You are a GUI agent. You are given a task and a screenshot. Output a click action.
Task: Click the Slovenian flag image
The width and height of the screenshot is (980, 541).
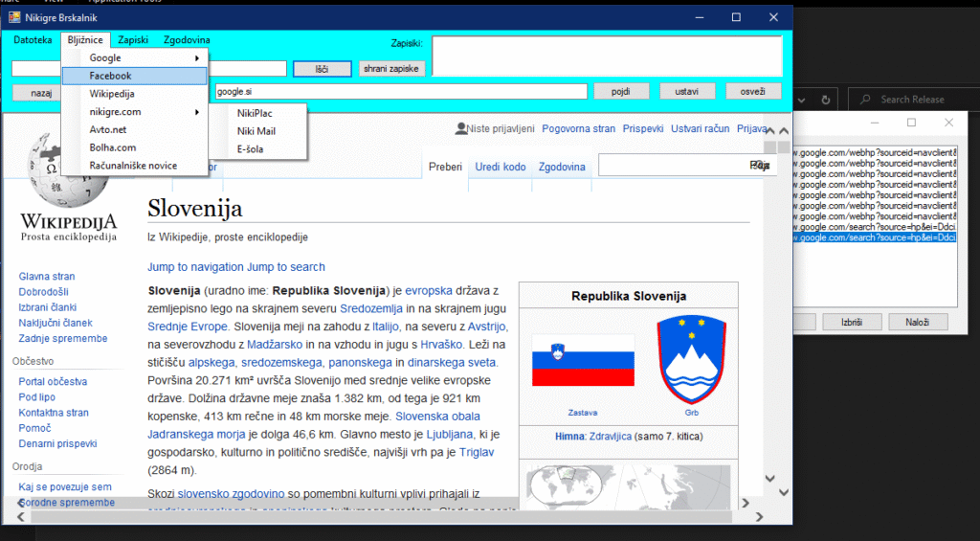[583, 360]
